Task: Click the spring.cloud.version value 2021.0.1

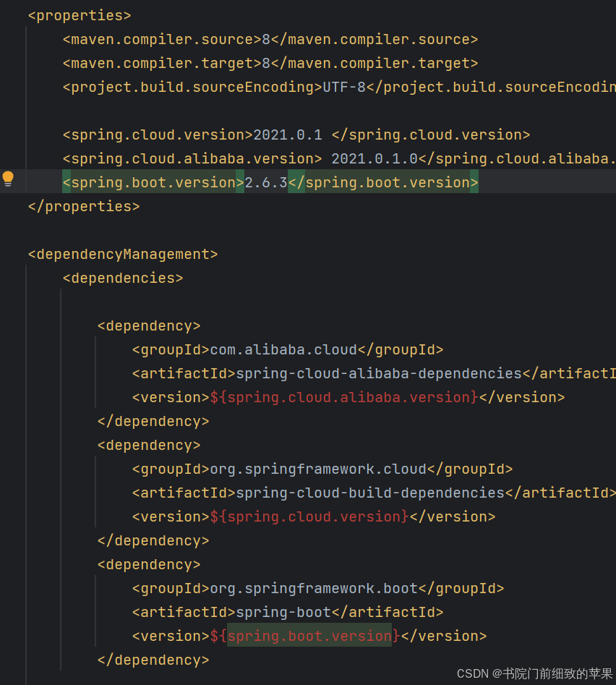Action: [x=288, y=135]
